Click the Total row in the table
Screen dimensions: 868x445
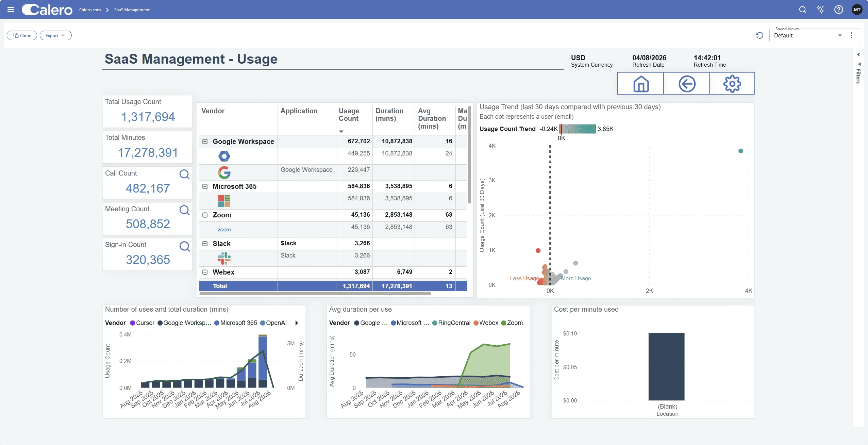click(333, 286)
